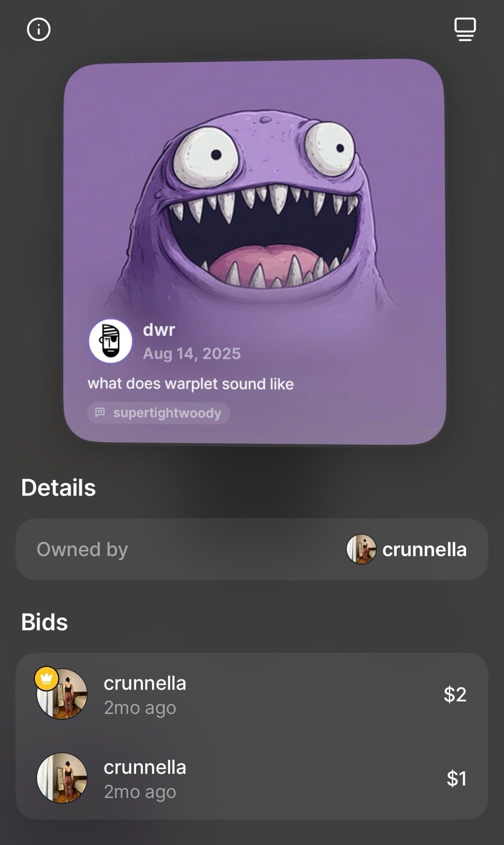Tap the cast text about warplet sound
504x845 pixels.
(x=191, y=384)
